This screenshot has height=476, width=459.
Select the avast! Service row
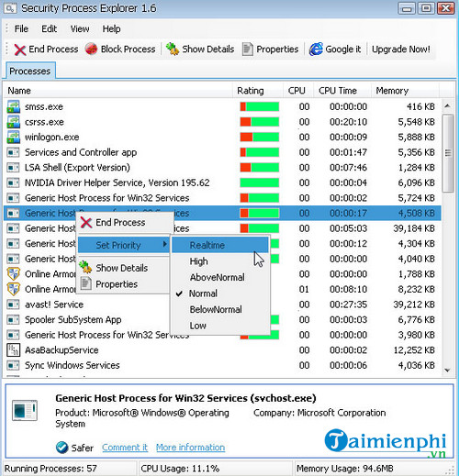(222, 304)
